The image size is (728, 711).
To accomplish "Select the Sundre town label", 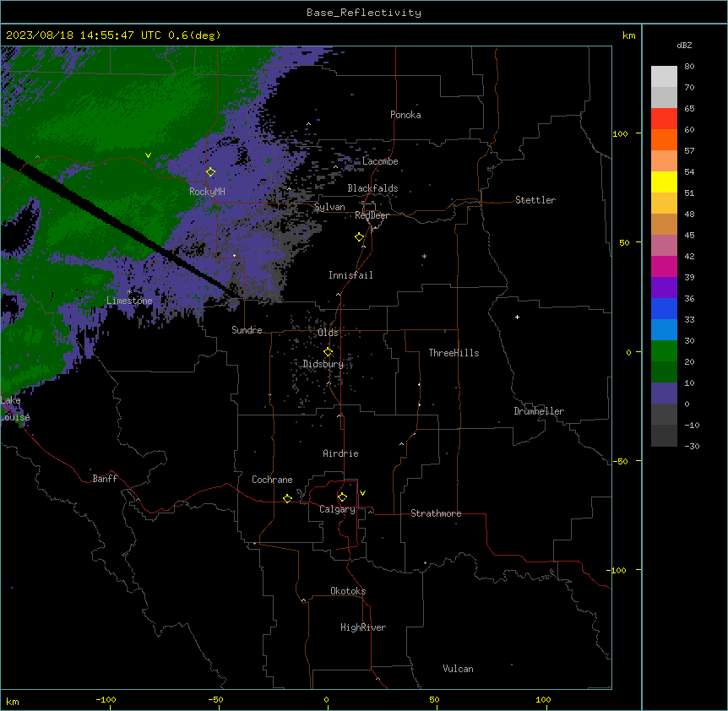I will pyautogui.click(x=247, y=330).
